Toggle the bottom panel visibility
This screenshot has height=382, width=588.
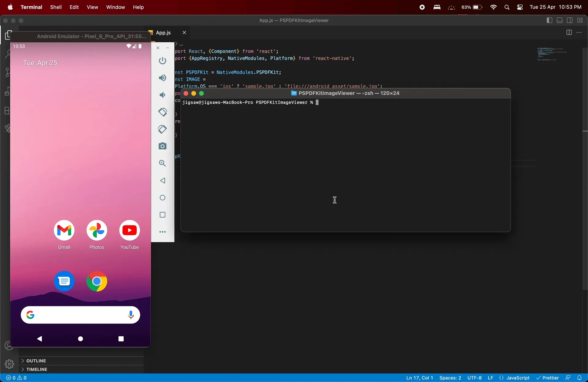coord(560,20)
